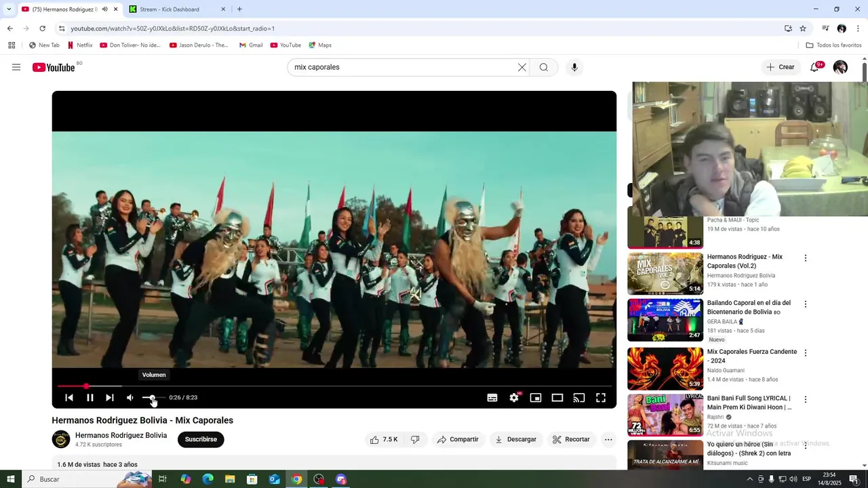868x488 pixels.
Task: Download the video with Descargar
Action: pyautogui.click(x=516, y=439)
